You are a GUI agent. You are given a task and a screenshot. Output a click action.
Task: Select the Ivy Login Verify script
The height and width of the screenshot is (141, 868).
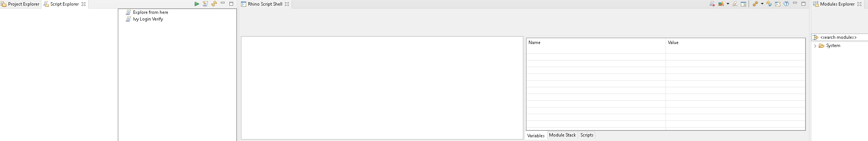(148, 19)
